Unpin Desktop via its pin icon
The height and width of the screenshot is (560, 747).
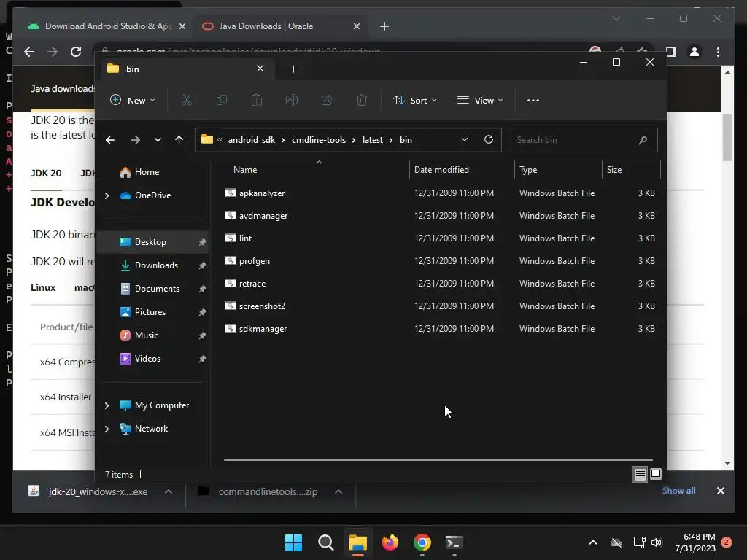203,242
